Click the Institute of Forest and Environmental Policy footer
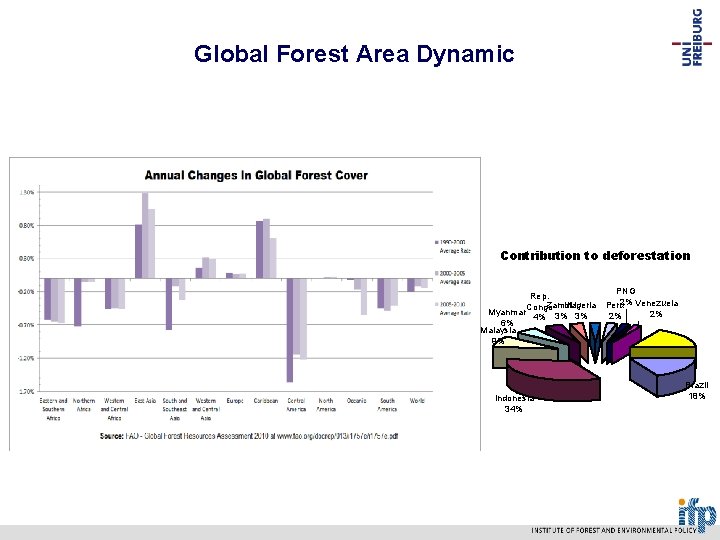The height and width of the screenshot is (540, 720). (x=614, y=530)
